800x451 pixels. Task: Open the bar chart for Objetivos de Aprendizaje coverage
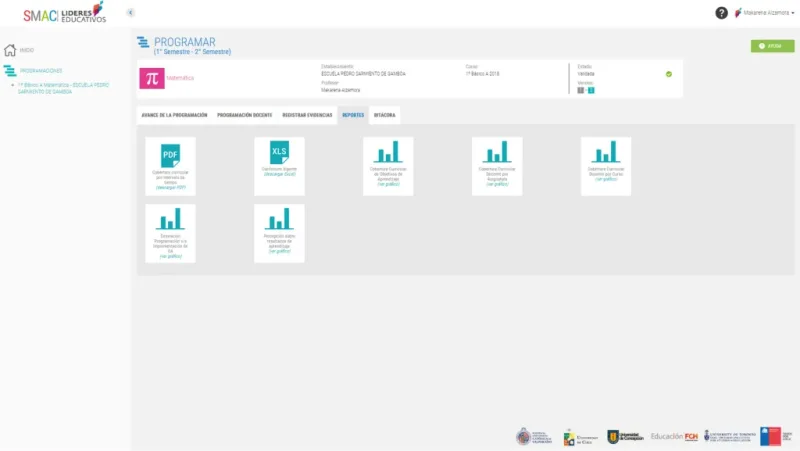[388, 152]
